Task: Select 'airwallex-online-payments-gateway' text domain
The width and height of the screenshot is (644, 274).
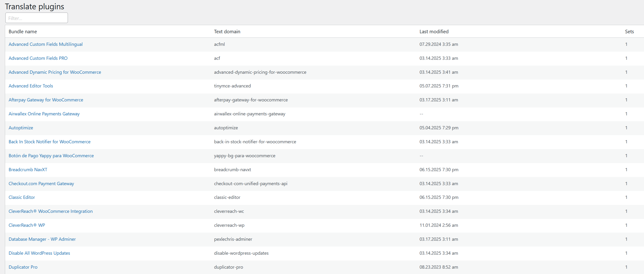Action: [x=249, y=114]
